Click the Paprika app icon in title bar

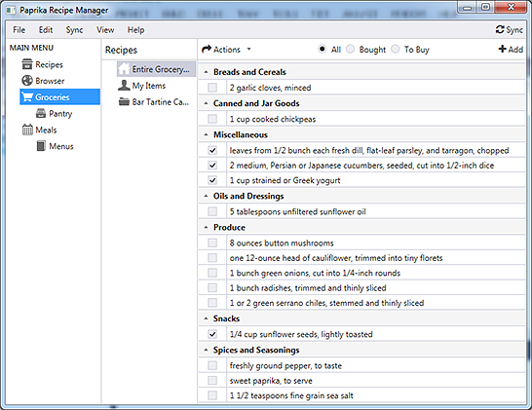tap(11, 10)
